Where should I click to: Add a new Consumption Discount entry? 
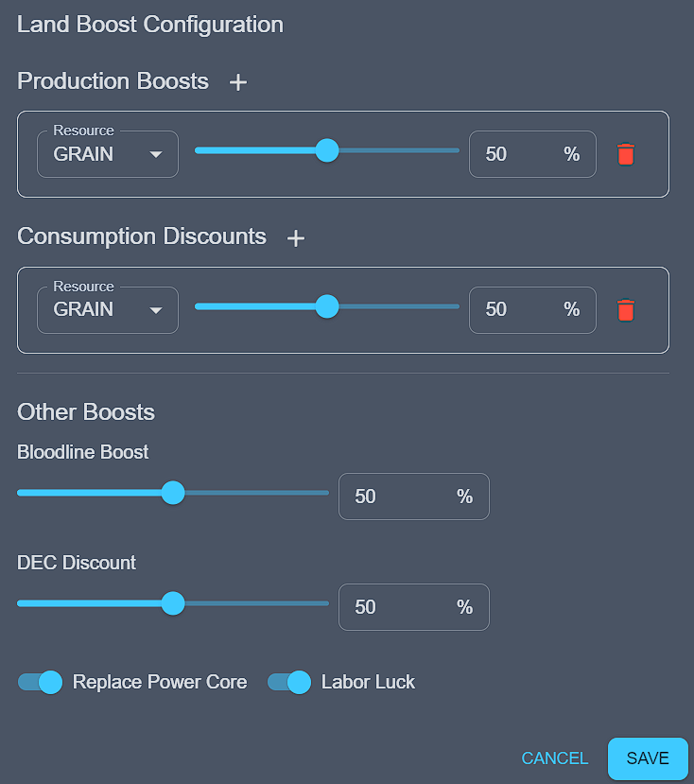(296, 238)
